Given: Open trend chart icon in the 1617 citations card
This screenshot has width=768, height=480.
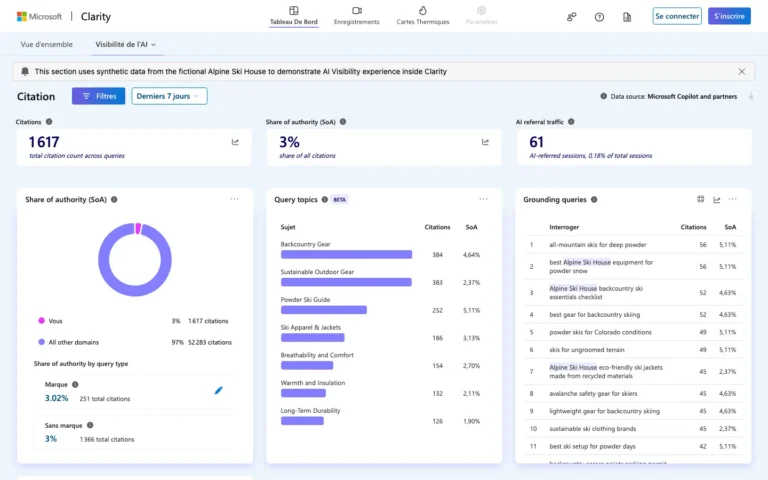Looking at the screenshot, I should (235, 142).
